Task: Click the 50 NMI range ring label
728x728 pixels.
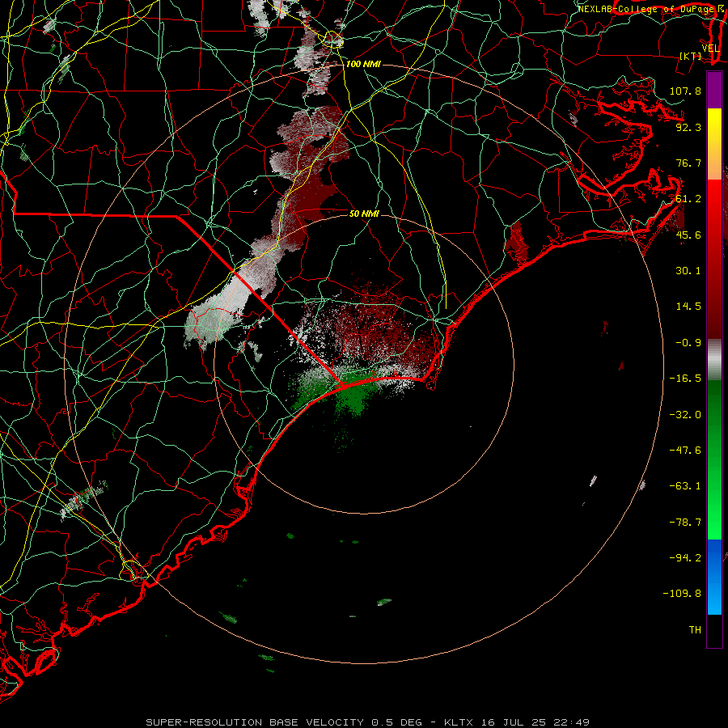Action: 364,214
